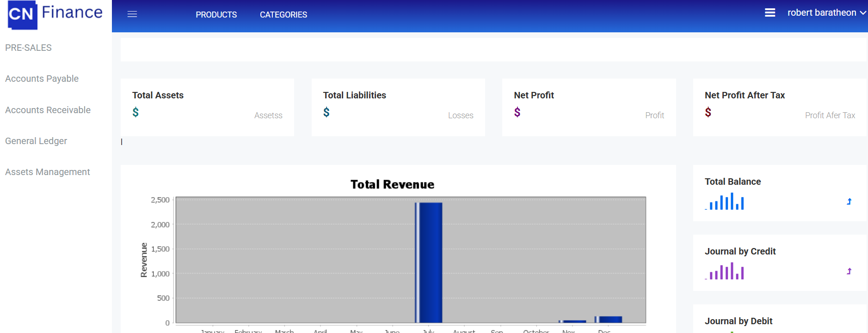
Task: Open the right-side list menu icon
Action: [x=770, y=13]
